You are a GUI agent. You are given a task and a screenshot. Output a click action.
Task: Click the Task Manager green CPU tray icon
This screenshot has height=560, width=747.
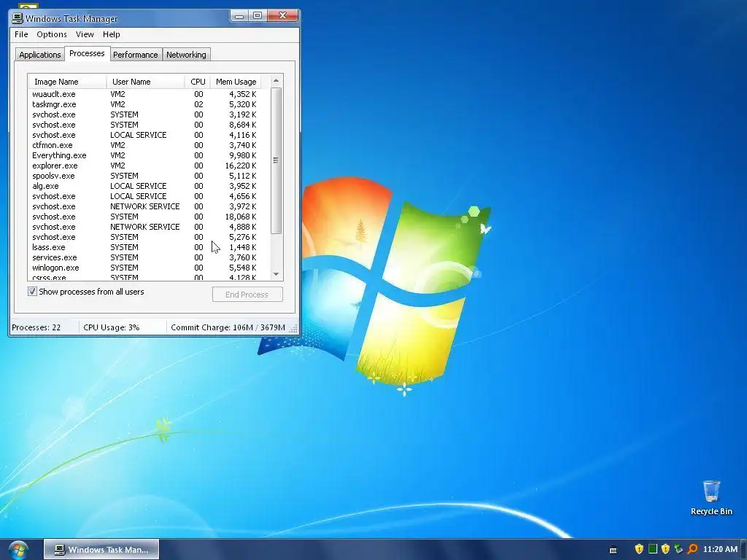point(652,549)
